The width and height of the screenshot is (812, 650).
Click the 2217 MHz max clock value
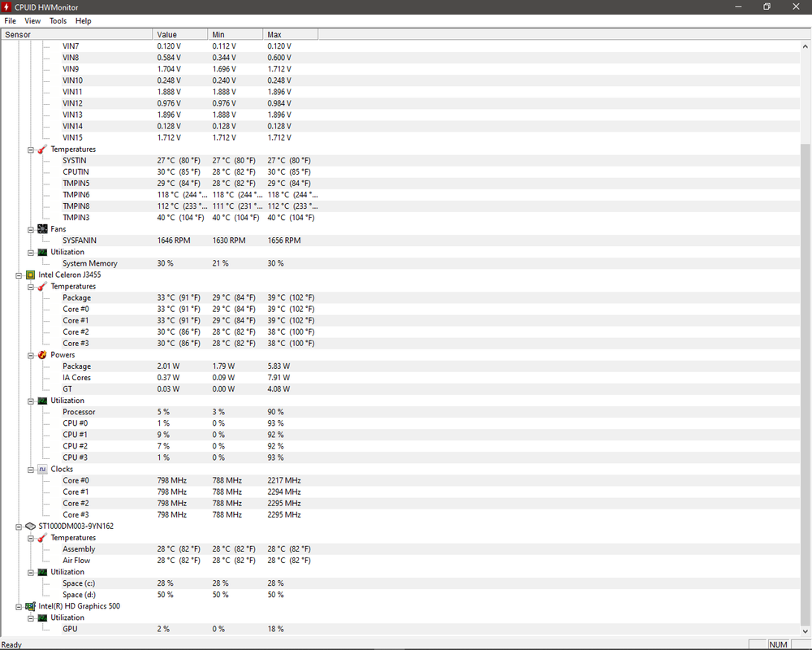(x=283, y=480)
